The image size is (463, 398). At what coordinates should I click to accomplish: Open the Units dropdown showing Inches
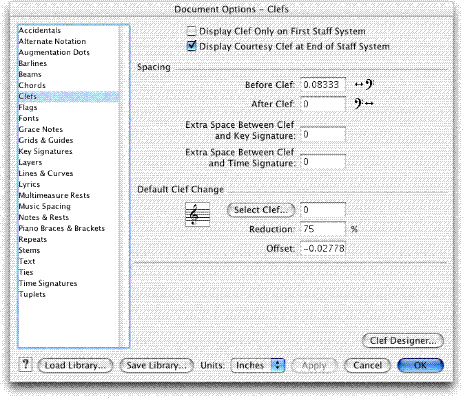258,365
